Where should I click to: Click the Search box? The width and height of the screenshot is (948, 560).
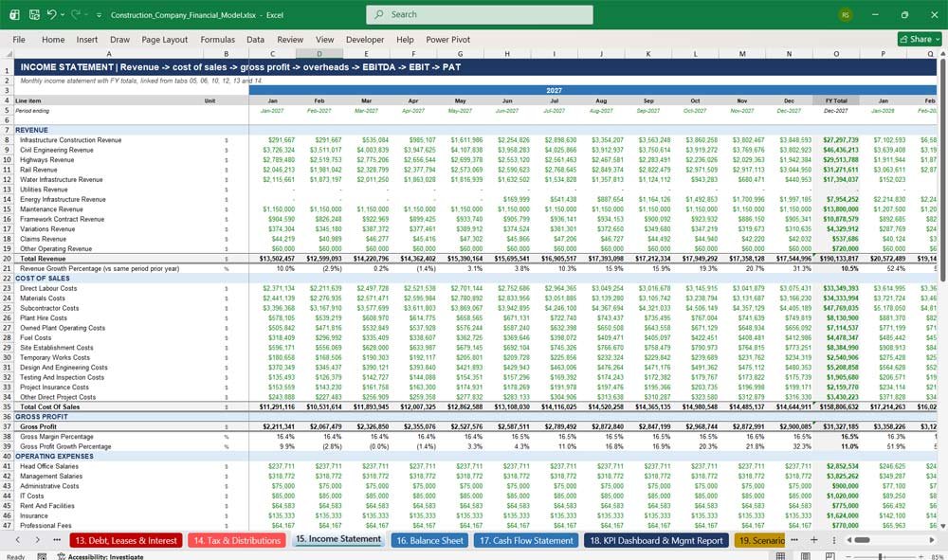pyautogui.click(x=480, y=14)
